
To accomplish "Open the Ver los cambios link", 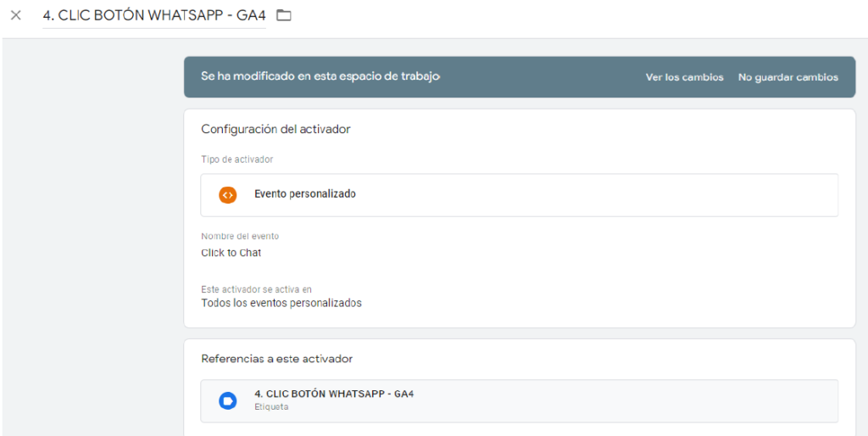I will [x=685, y=77].
